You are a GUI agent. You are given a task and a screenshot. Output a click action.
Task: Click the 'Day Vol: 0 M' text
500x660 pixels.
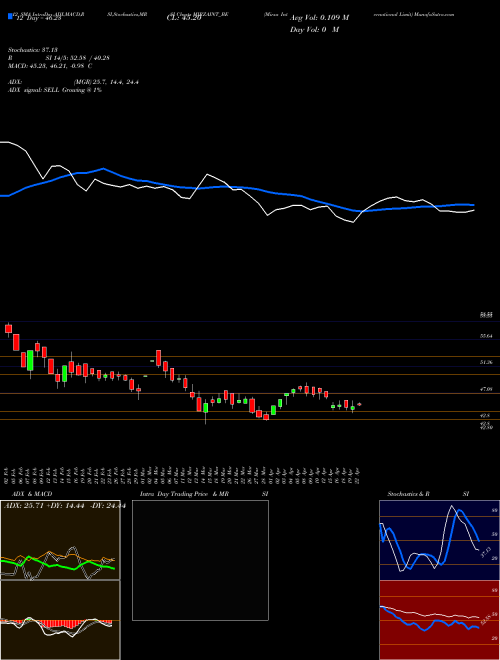coord(314,30)
